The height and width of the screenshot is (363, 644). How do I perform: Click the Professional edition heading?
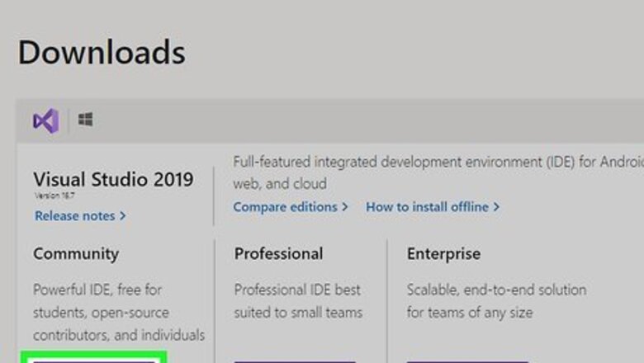pos(278,254)
